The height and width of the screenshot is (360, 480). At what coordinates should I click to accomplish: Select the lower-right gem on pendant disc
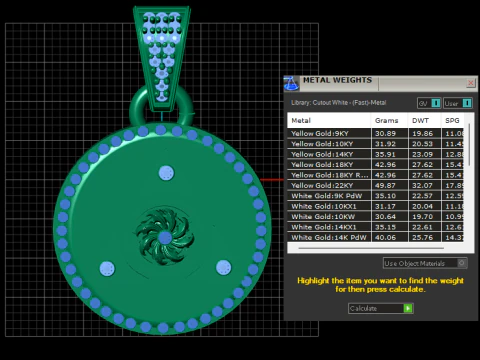(x=223, y=268)
